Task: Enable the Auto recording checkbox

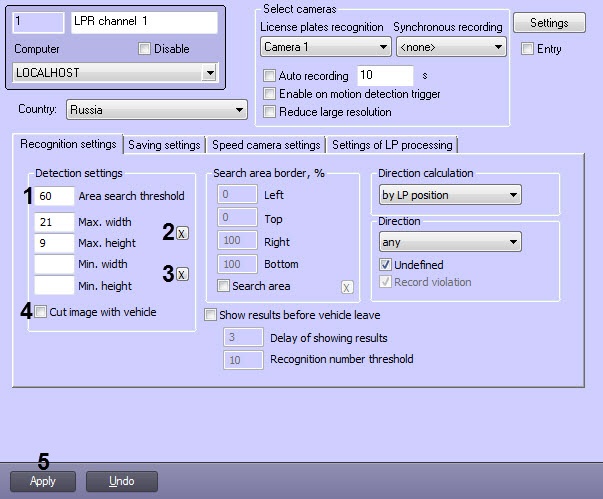Action: (x=268, y=76)
